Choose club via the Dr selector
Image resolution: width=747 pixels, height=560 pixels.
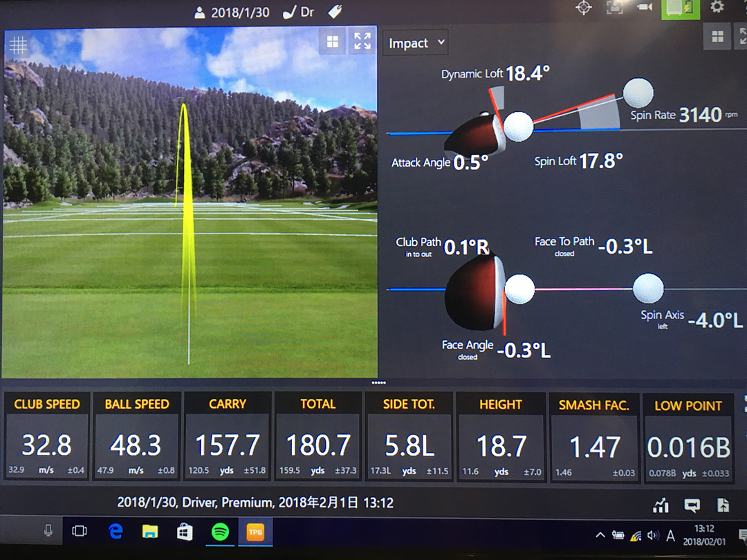pos(299,12)
